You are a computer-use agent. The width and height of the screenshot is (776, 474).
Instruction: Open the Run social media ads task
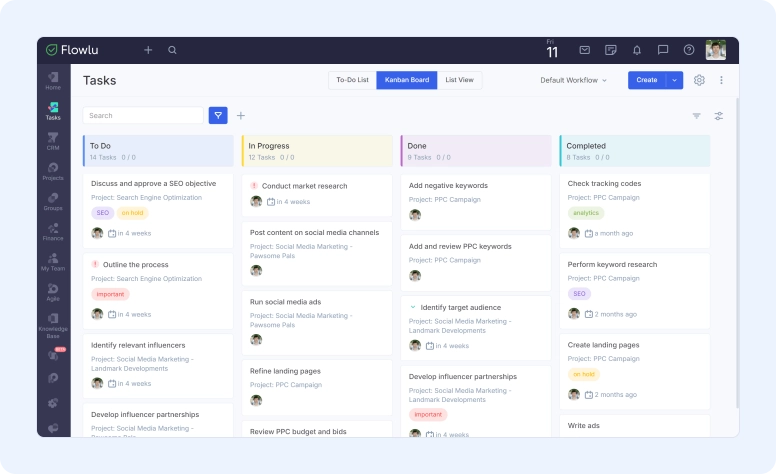click(286, 302)
